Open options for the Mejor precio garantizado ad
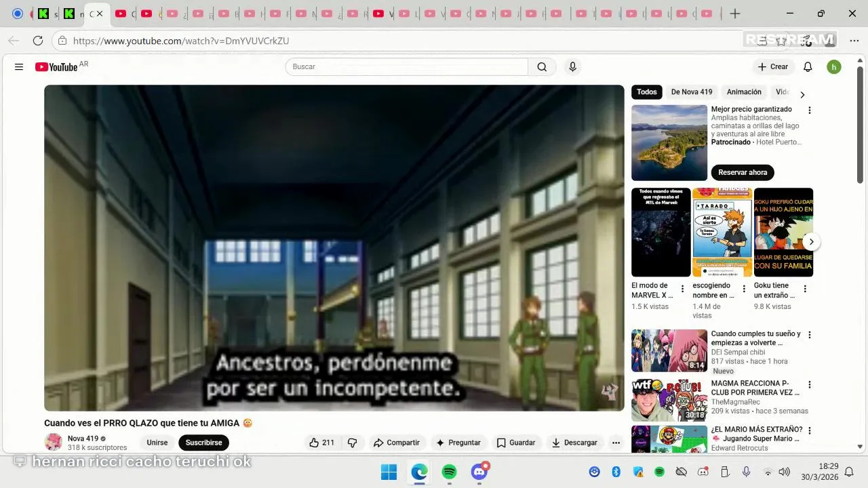Viewport: 868px width, 488px height. coord(809,110)
